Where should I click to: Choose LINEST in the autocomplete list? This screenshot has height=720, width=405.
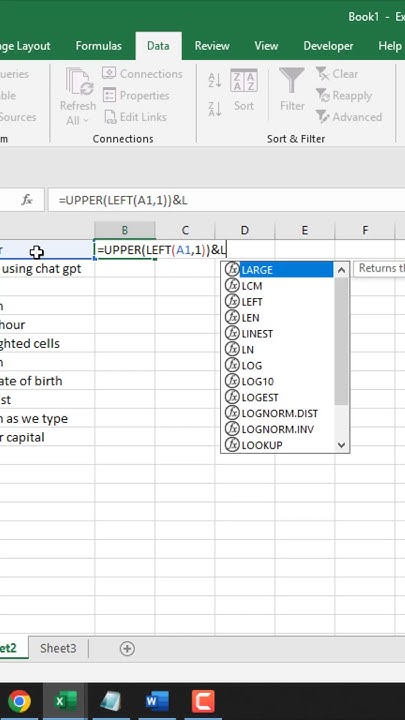click(279, 333)
